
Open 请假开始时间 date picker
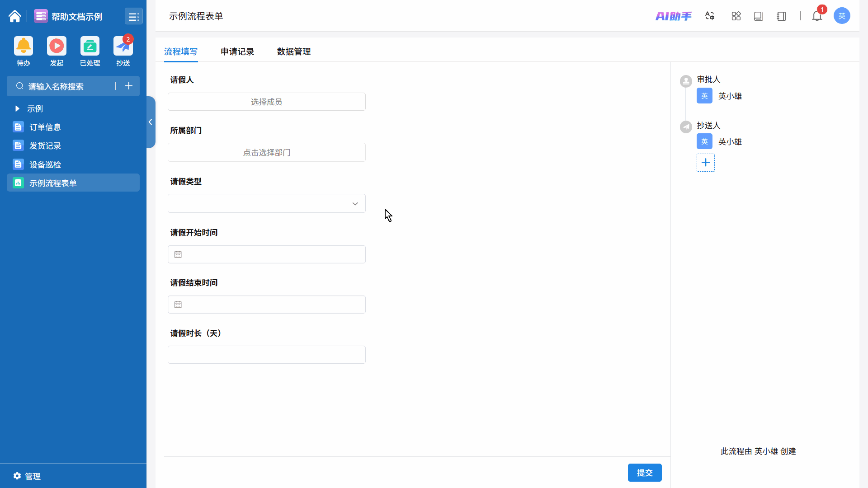coord(266,254)
